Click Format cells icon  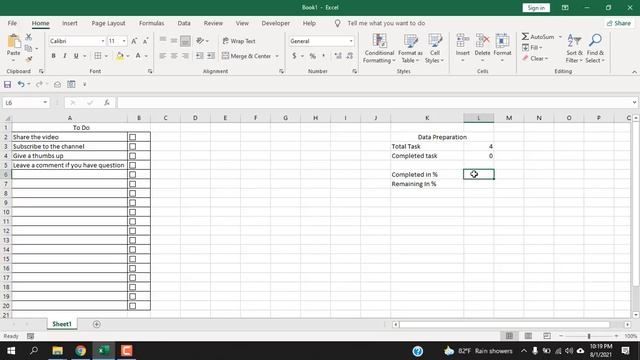coord(502,41)
